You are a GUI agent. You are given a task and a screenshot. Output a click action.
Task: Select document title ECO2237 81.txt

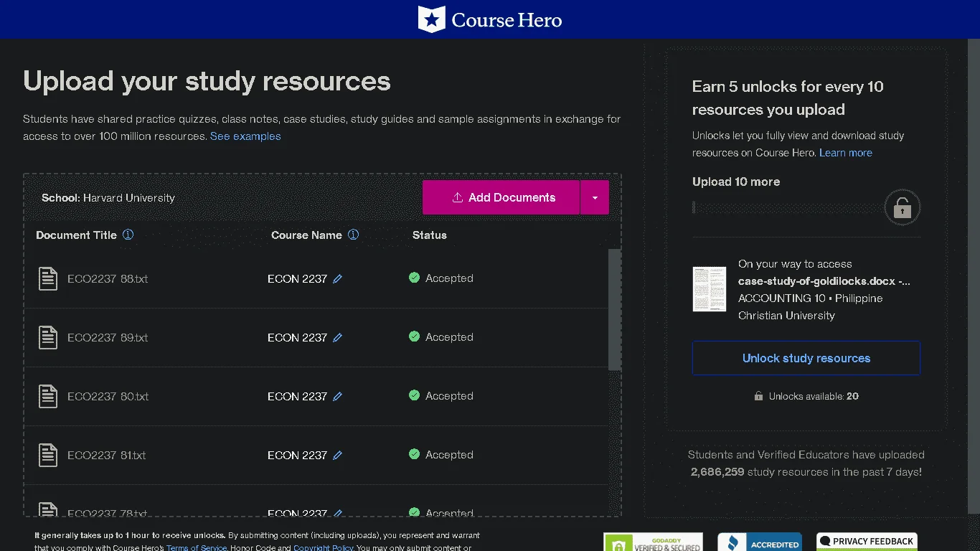[x=107, y=455]
